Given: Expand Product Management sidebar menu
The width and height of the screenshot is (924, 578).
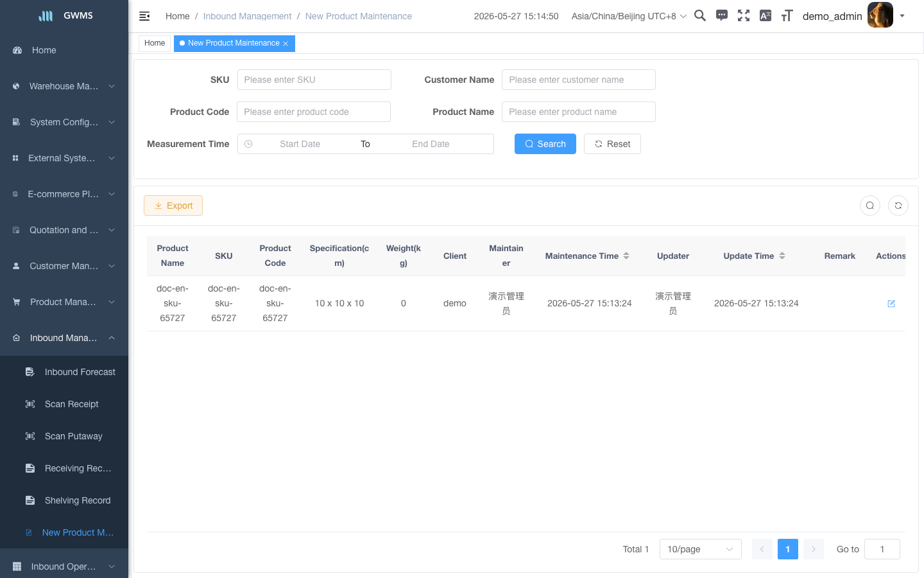Looking at the screenshot, I should tap(64, 302).
